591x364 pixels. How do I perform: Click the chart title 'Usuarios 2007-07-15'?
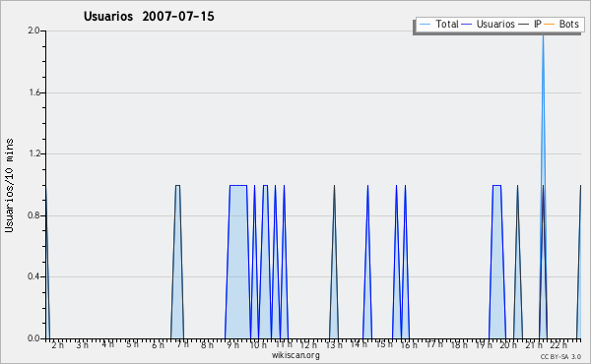tap(149, 17)
